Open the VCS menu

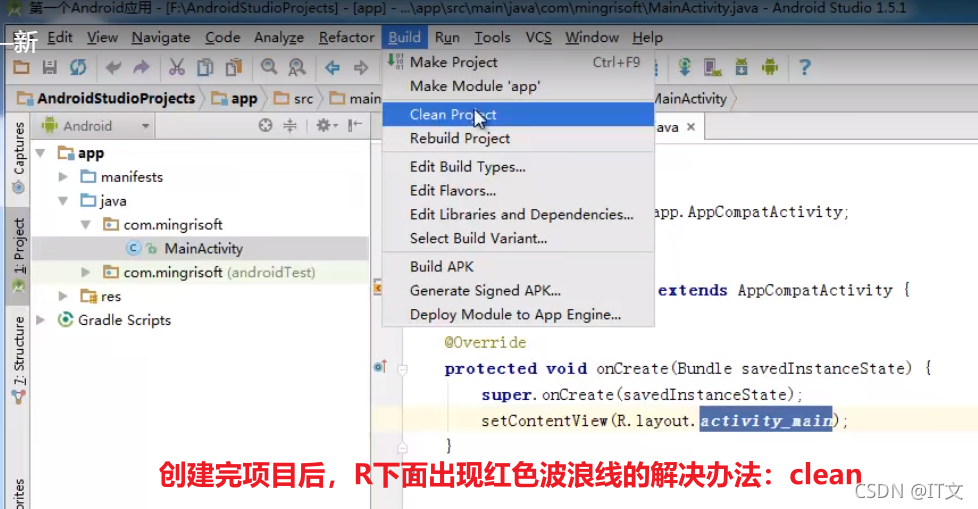(538, 37)
